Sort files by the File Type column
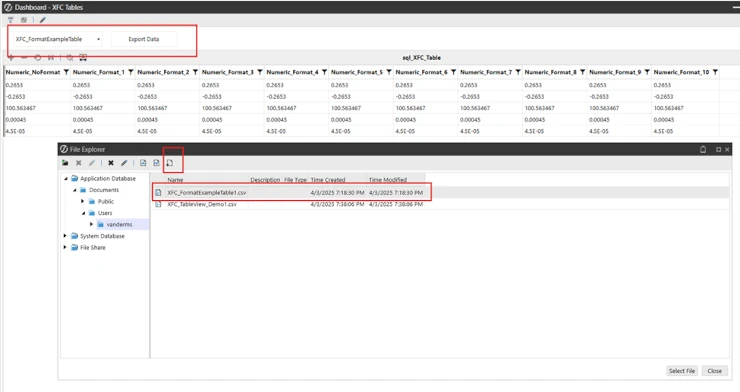The width and height of the screenshot is (740, 392). coord(295,180)
